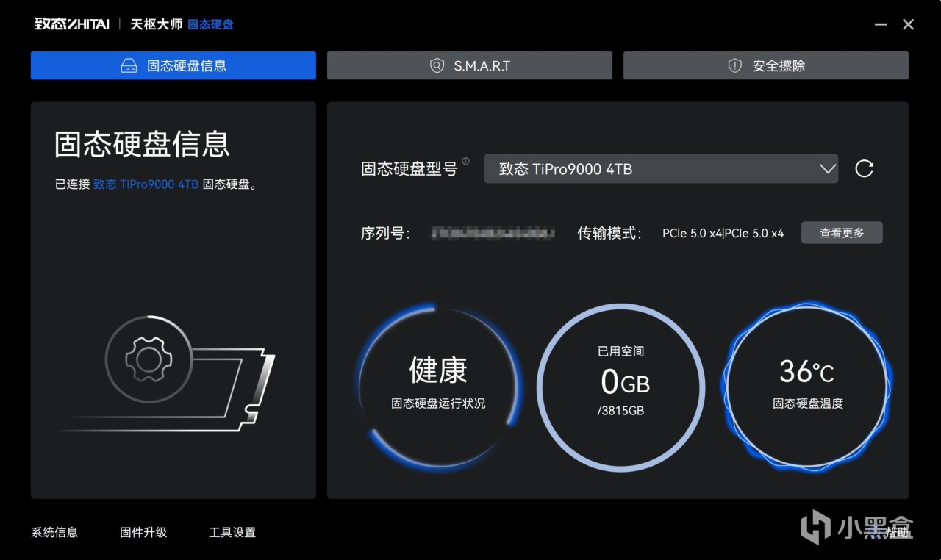Click the 查看更多 button
The width and height of the screenshot is (941, 560).
842,233
